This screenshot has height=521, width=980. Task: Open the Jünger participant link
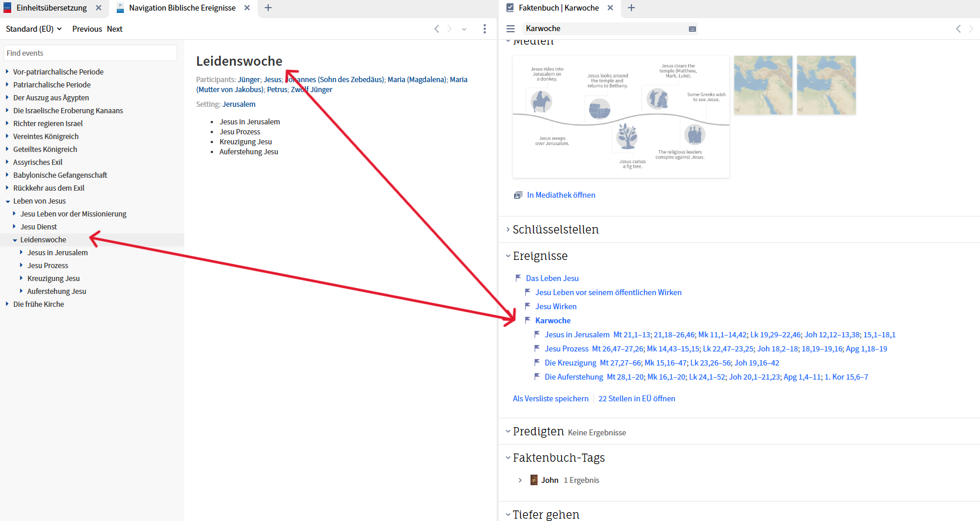249,79
